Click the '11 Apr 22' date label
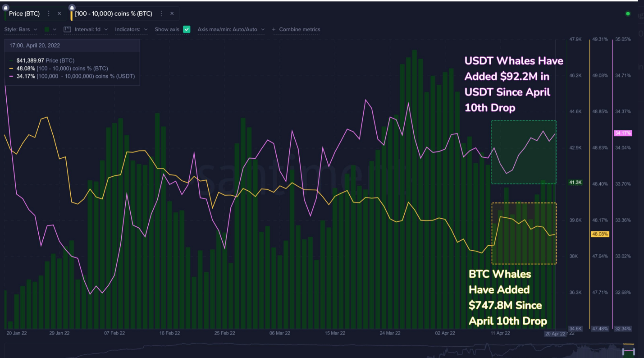Viewport: 644px width, 358px height. tap(500, 333)
